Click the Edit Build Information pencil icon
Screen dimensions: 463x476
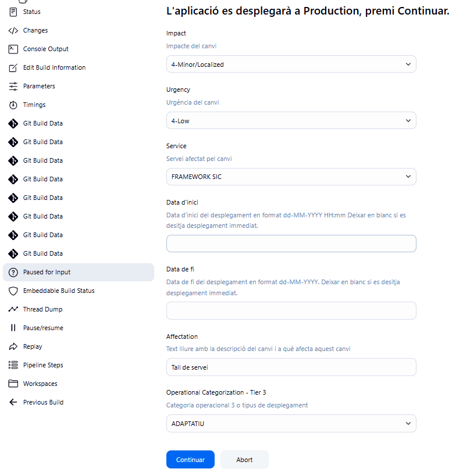[x=13, y=67]
